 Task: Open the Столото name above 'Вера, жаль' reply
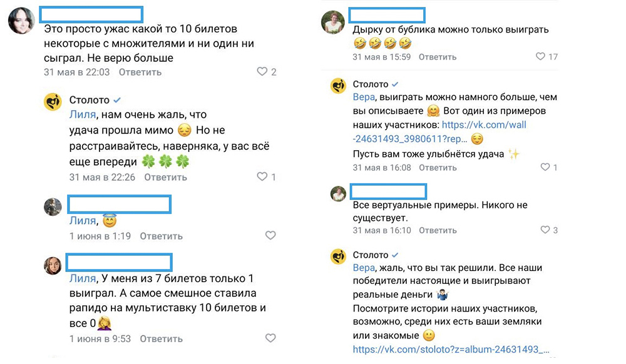coord(371,255)
